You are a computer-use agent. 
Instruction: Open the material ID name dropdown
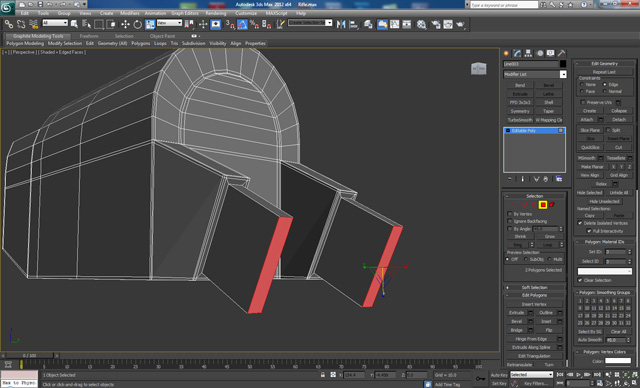click(604, 271)
